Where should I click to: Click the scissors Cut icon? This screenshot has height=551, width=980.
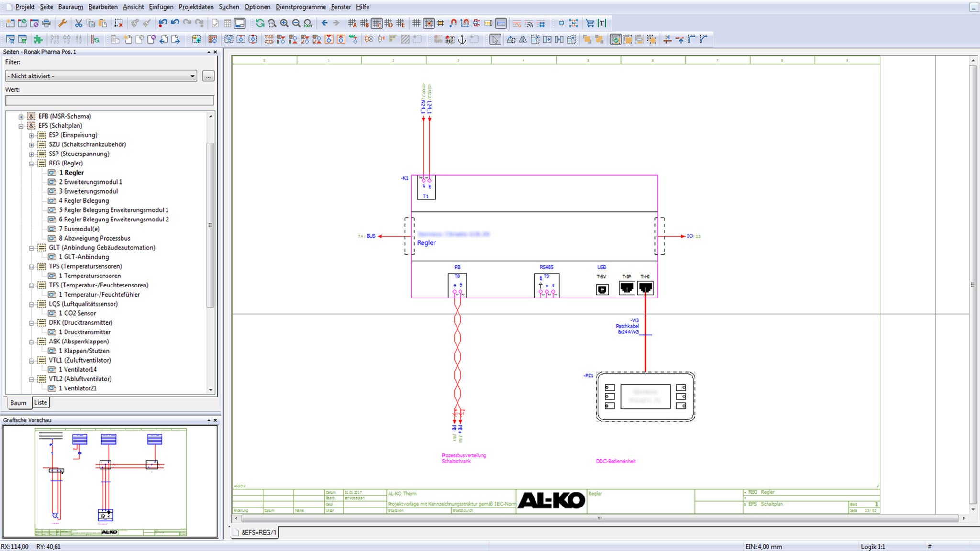(78, 23)
